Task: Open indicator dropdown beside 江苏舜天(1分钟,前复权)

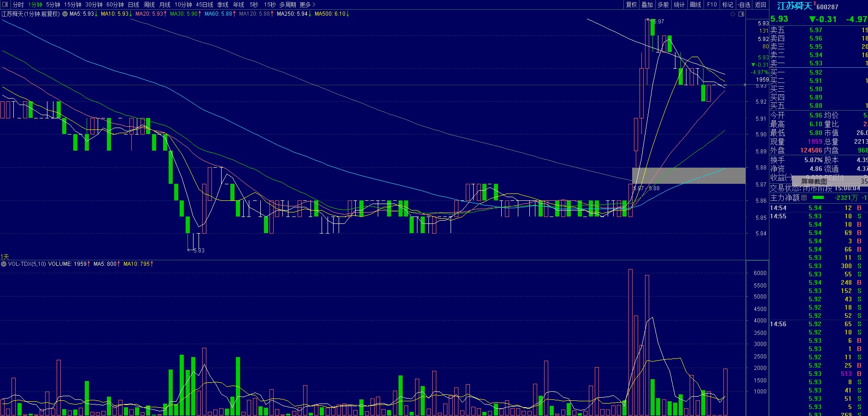Action: 65,14
